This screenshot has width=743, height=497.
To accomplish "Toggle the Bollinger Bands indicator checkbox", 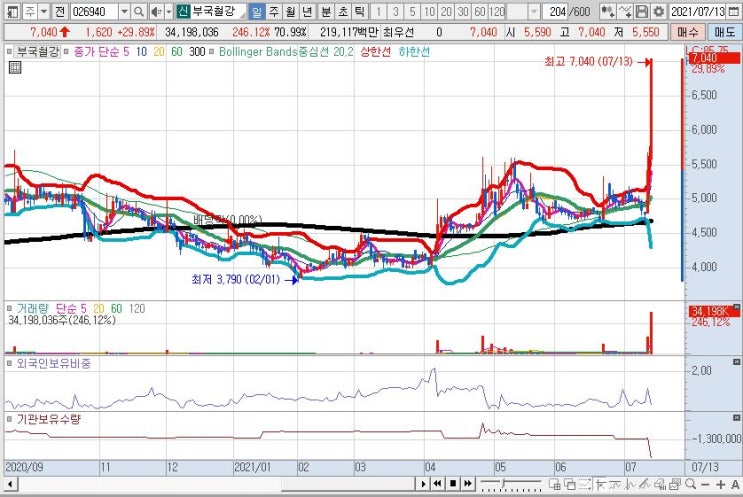I will pos(211,51).
